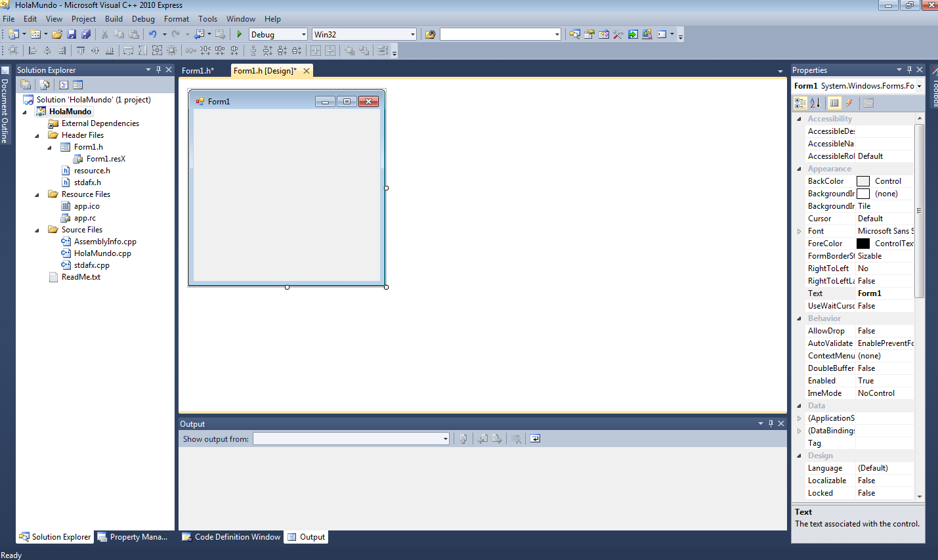Click the Align to Grid layout icon

point(13,50)
